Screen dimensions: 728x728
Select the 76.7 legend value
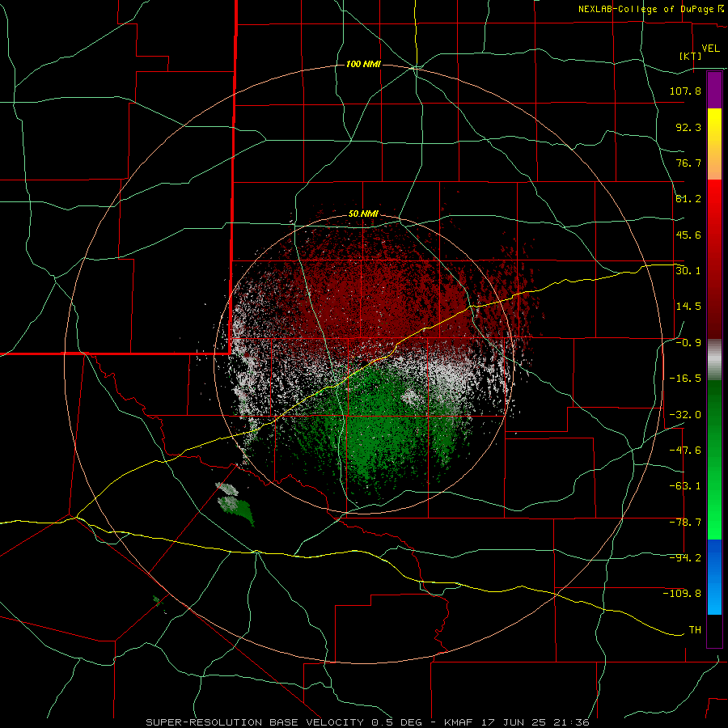[688, 163]
